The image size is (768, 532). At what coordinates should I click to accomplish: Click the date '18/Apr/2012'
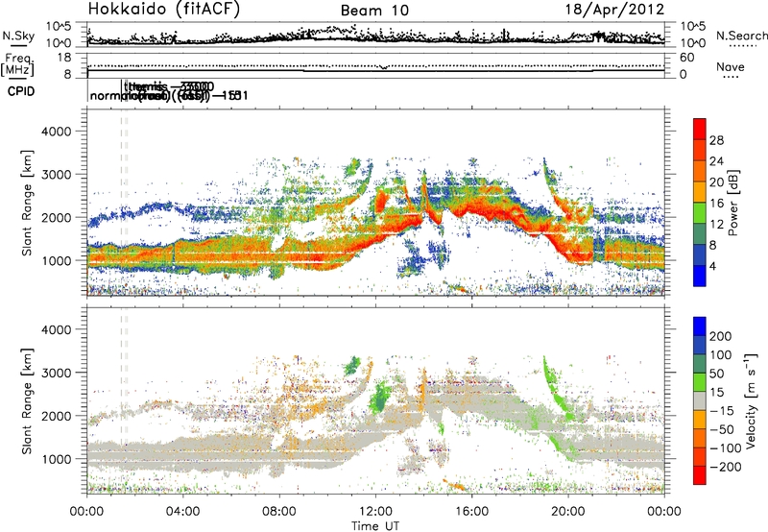tap(614, 10)
